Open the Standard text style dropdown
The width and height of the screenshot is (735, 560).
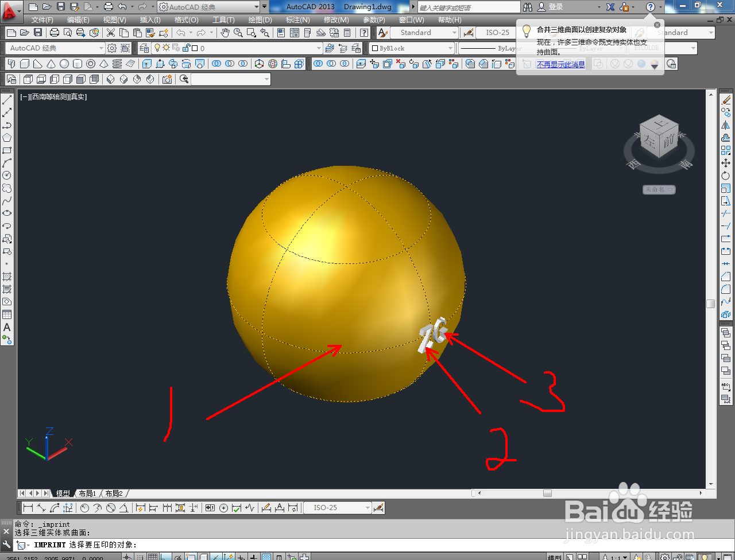[x=424, y=33]
